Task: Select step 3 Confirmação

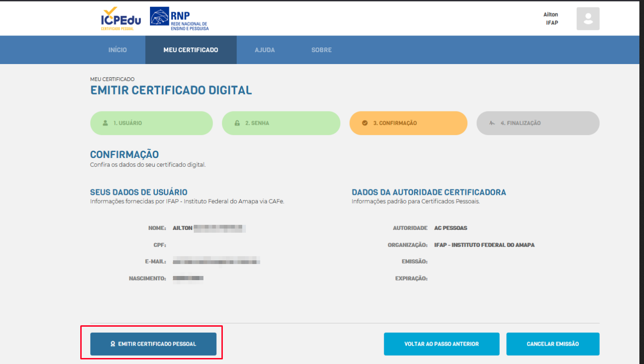Action: 408,123
